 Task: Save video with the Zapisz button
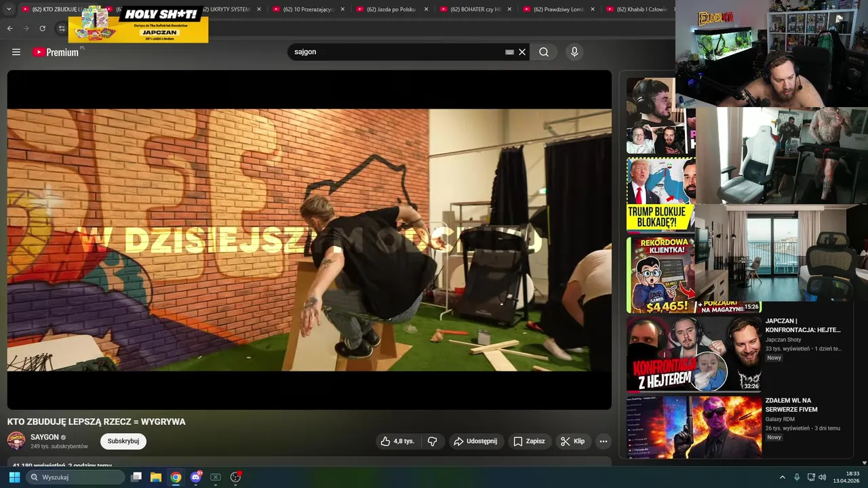529,441
